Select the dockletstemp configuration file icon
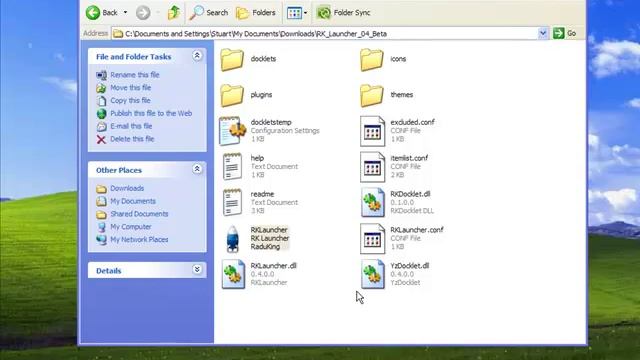The height and width of the screenshot is (360, 640). (x=233, y=131)
